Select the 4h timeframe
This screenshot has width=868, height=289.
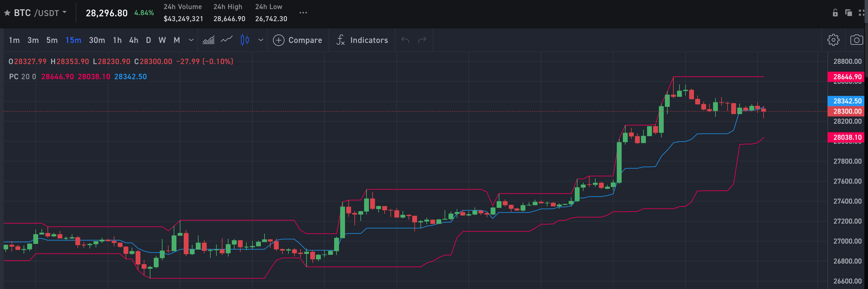point(134,41)
